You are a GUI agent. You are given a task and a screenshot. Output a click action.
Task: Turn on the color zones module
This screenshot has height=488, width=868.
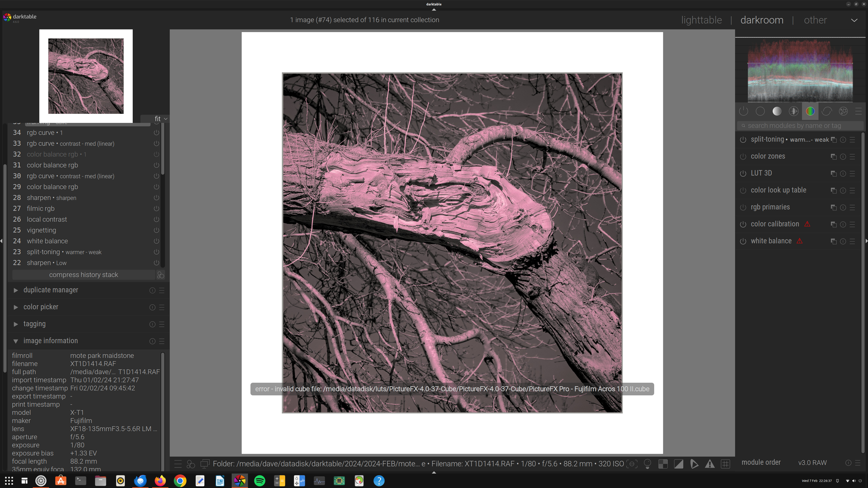[x=743, y=157]
